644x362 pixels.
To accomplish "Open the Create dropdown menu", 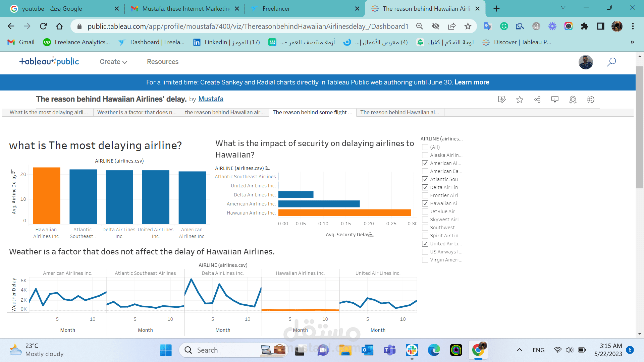I will (x=113, y=62).
